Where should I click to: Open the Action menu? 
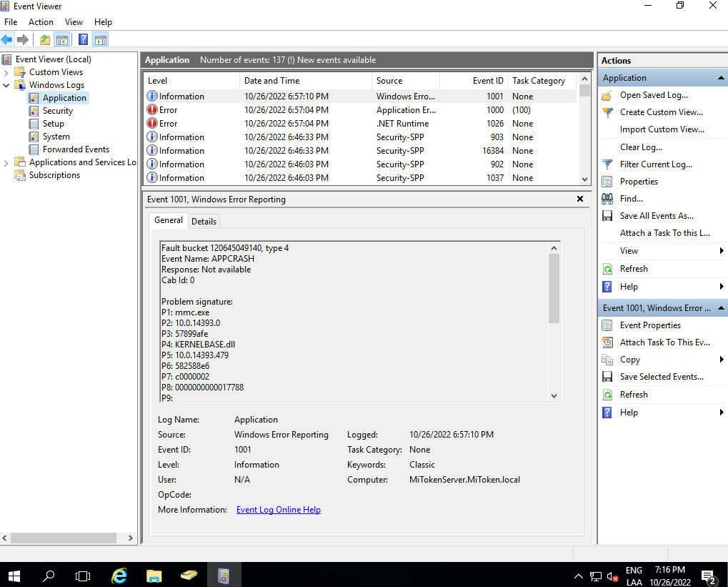(x=41, y=22)
